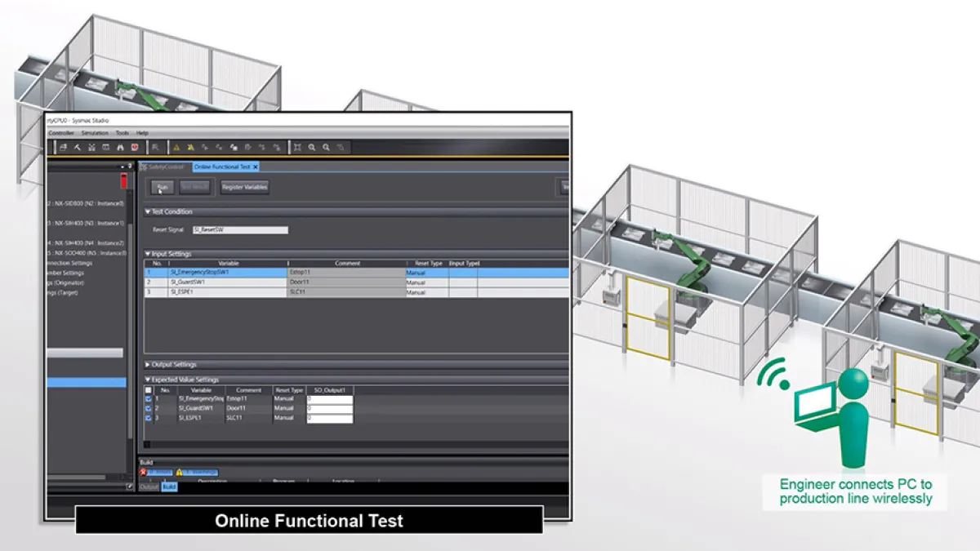
Task: Click the red error icon in Build panel
Action: tap(144, 472)
